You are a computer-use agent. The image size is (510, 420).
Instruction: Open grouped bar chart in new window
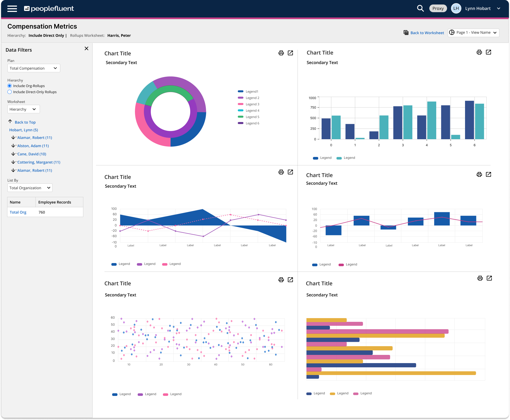tap(488, 52)
